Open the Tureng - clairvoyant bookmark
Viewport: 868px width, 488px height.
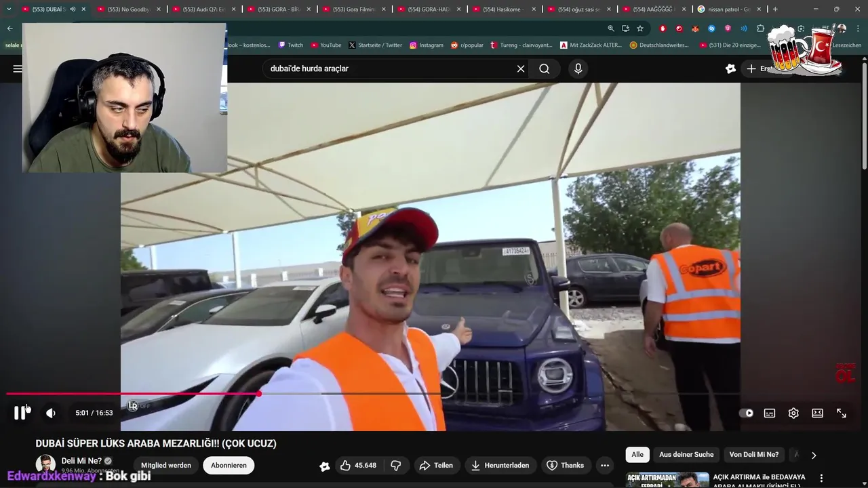tap(522, 45)
